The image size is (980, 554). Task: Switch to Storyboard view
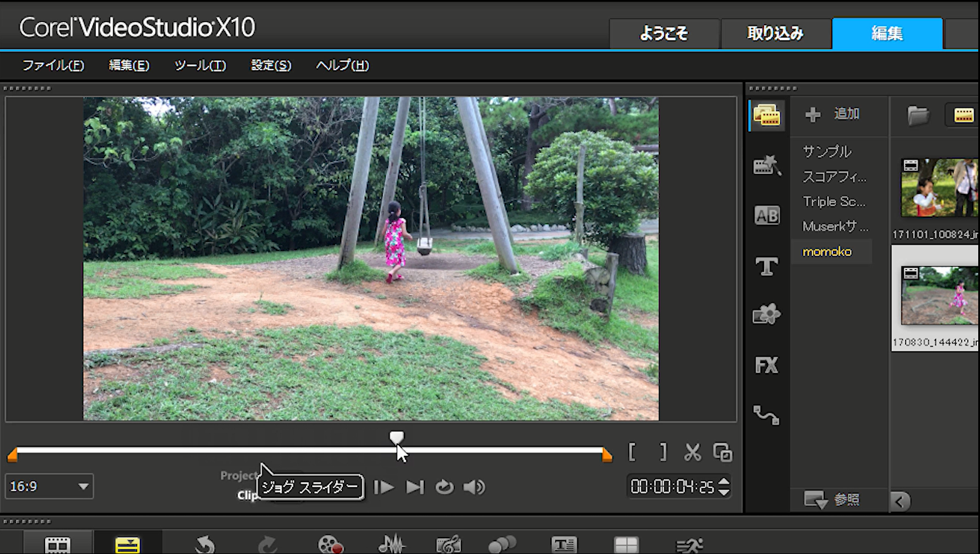pyautogui.click(x=57, y=545)
